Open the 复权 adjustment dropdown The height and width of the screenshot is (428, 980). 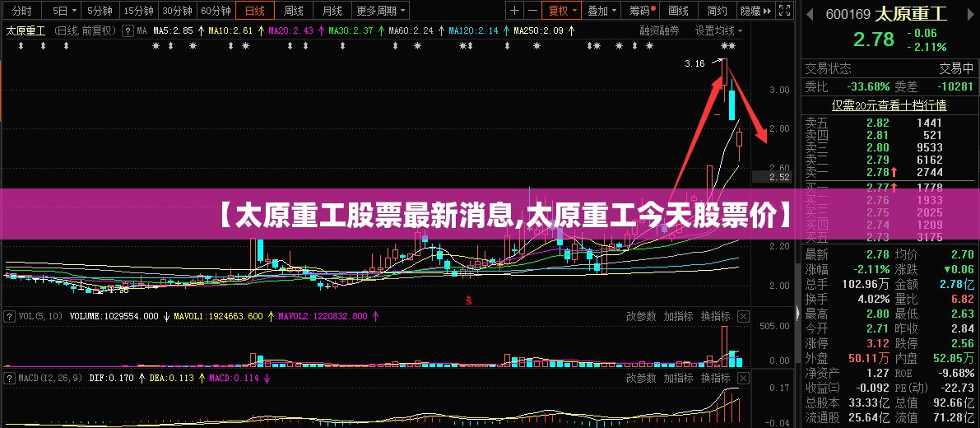click(562, 11)
